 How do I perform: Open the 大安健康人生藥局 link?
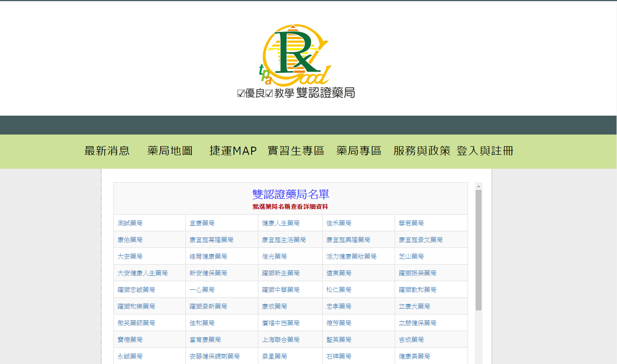click(x=143, y=273)
